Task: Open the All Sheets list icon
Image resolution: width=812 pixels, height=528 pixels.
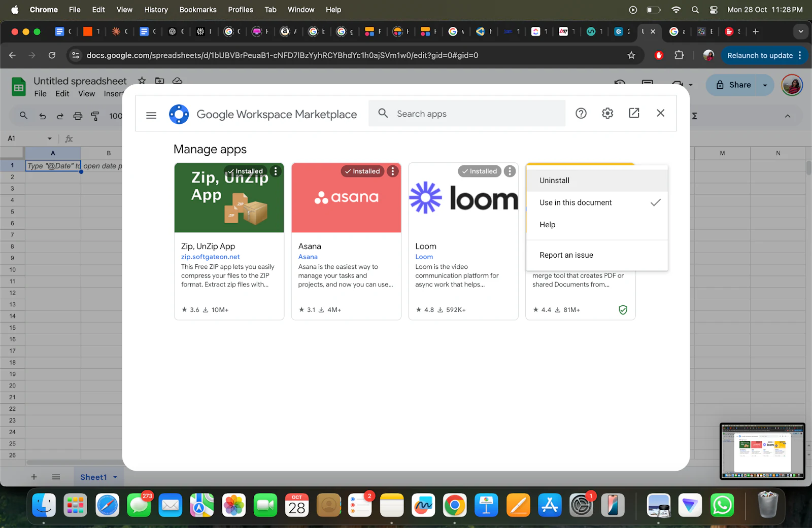Action: (x=56, y=477)
